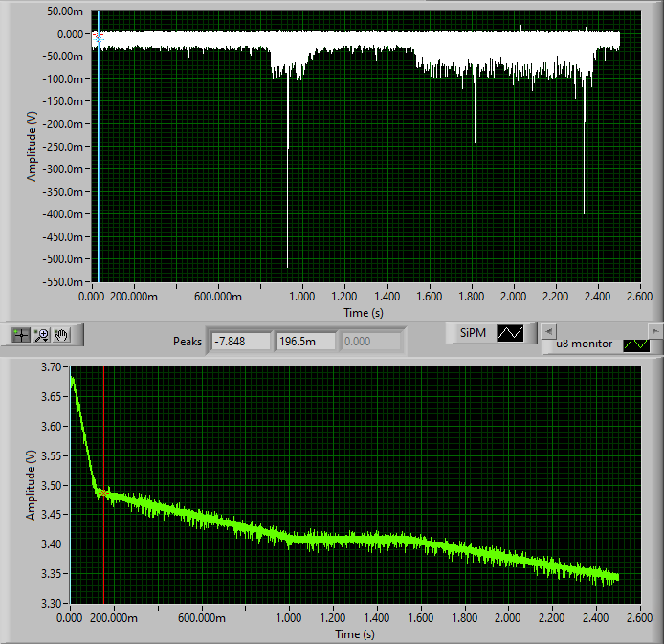
Task: Click the SiPM plot legend label
Action: [473, 333]
